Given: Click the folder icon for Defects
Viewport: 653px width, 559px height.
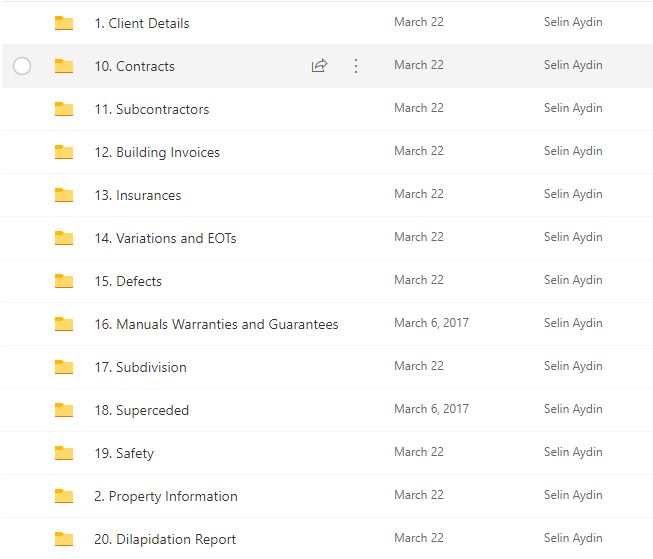Looking at the screenshot, I should (64, 281).
